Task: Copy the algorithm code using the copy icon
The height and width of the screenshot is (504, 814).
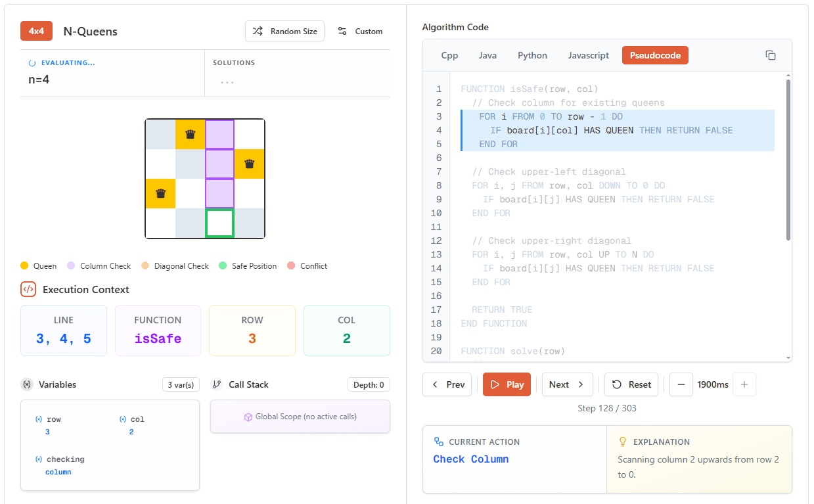Action: [x=771, y=55]
